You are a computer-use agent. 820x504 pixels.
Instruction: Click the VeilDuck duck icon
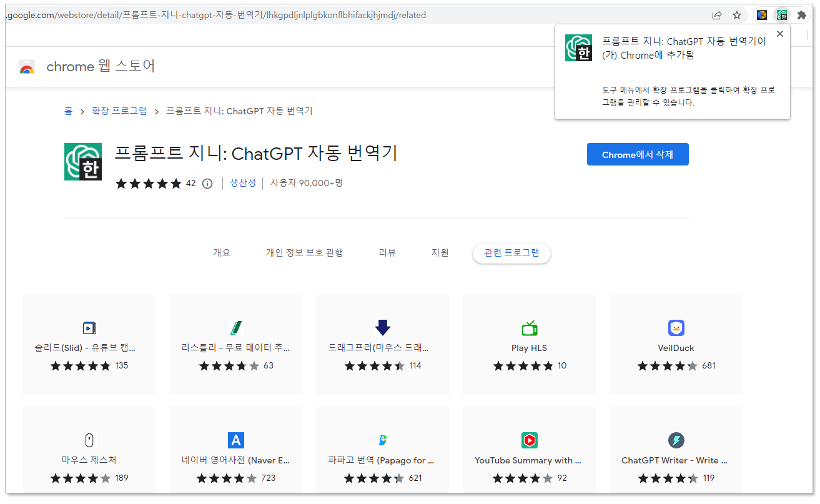[676, 328]
